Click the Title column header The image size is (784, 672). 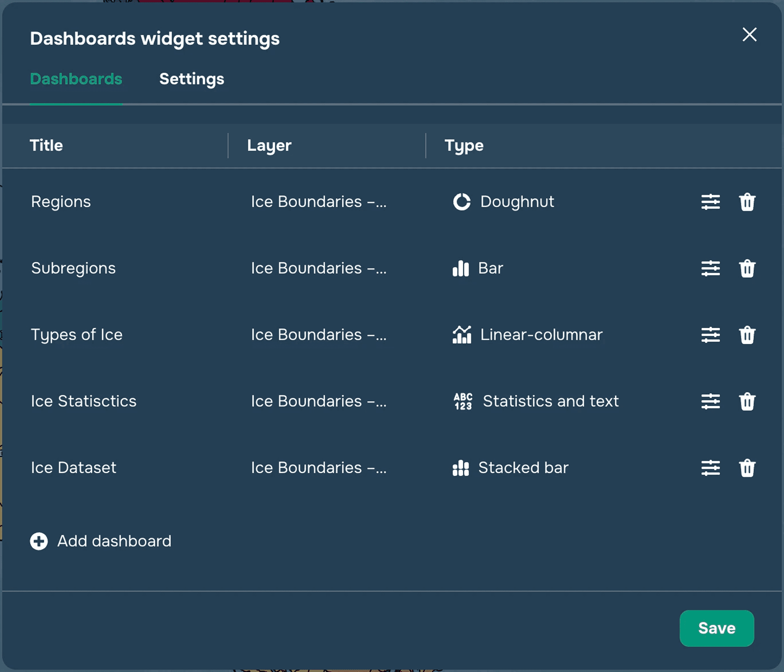[x=46, y=146]
